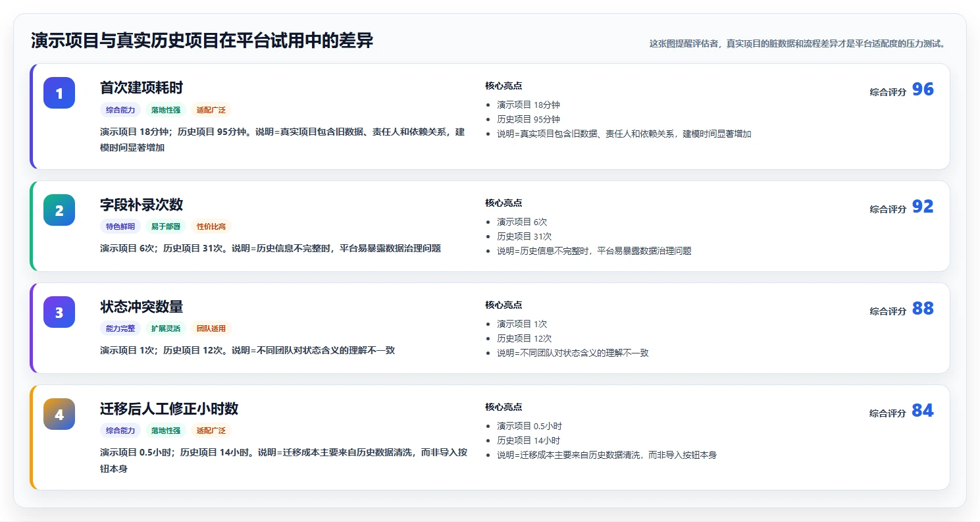Click bullet 说明=不同团队对状态含义的理解不一致

click(x=573, y=353)
